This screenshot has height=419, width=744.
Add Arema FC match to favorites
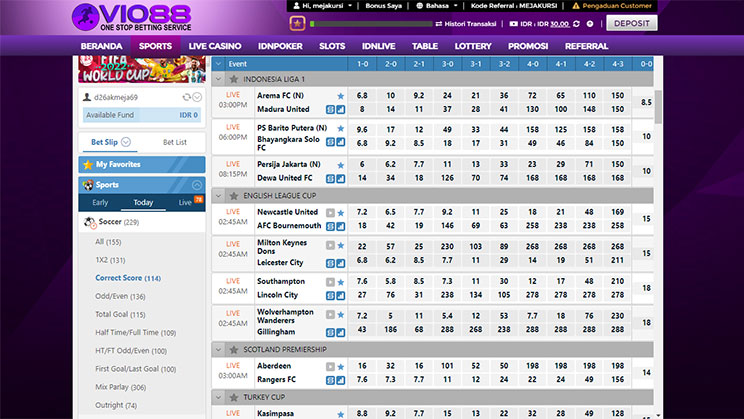point(340,96)
